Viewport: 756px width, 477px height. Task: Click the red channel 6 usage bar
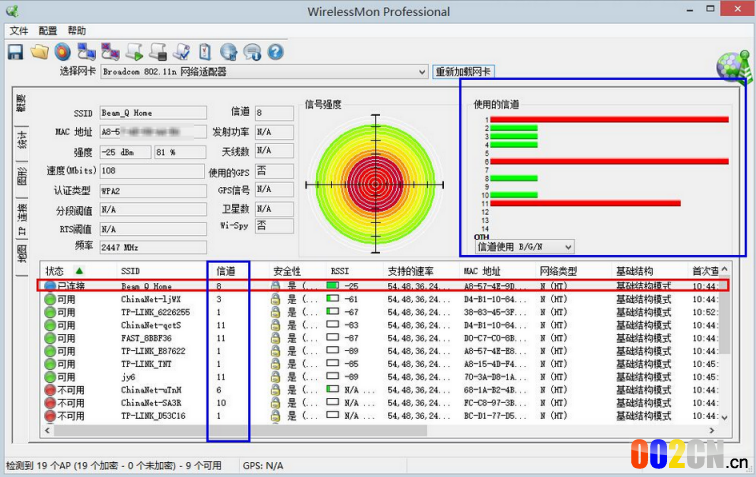(x=609, y=162)
